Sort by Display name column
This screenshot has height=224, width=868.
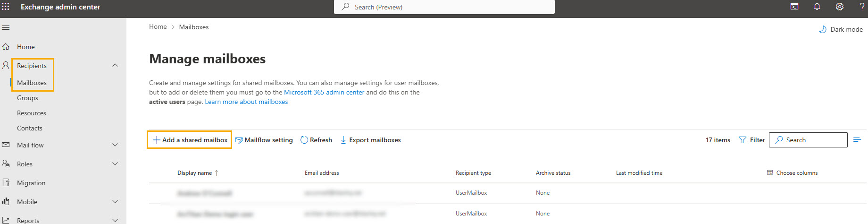(x=195, y=173)
